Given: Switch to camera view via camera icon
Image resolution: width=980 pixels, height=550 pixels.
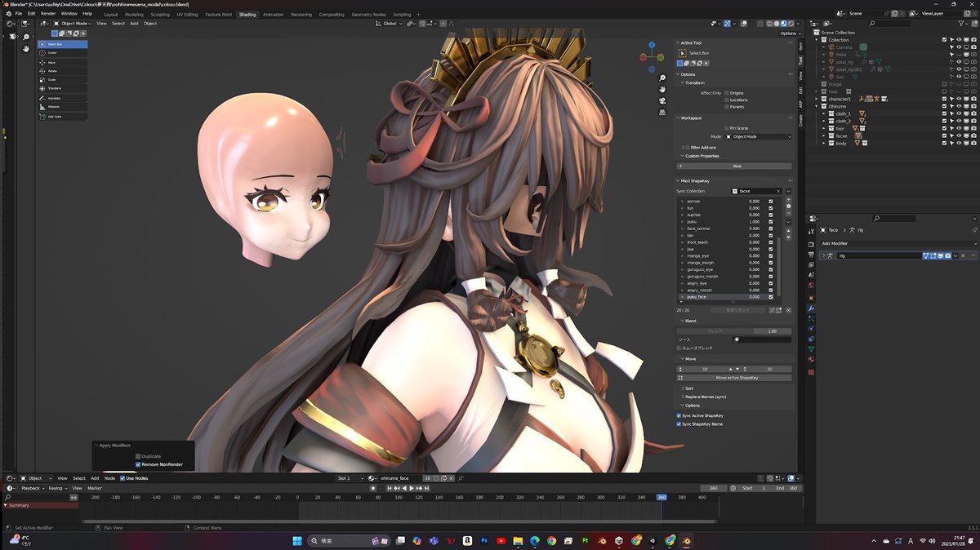Looking at the screenshot, I should [x=662, y=100].
